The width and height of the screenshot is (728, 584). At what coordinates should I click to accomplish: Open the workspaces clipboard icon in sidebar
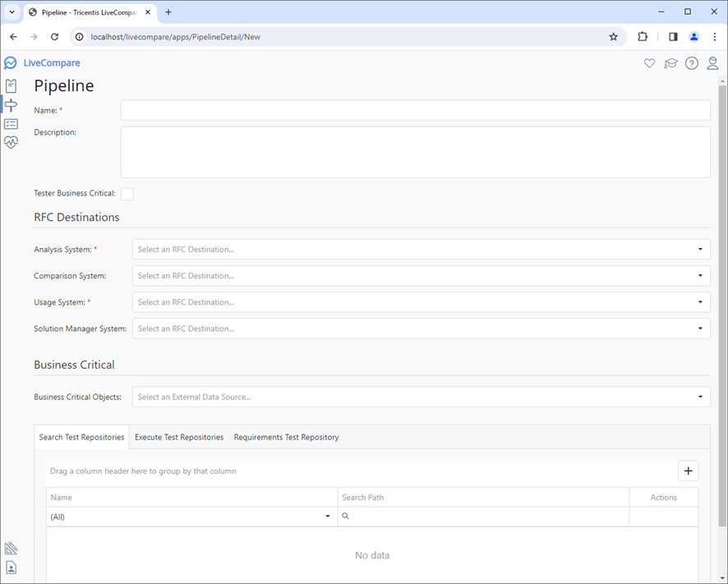point(11,85)
